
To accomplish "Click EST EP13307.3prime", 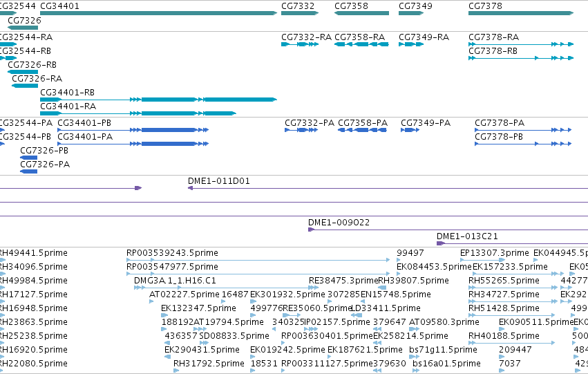I will 495,253.
